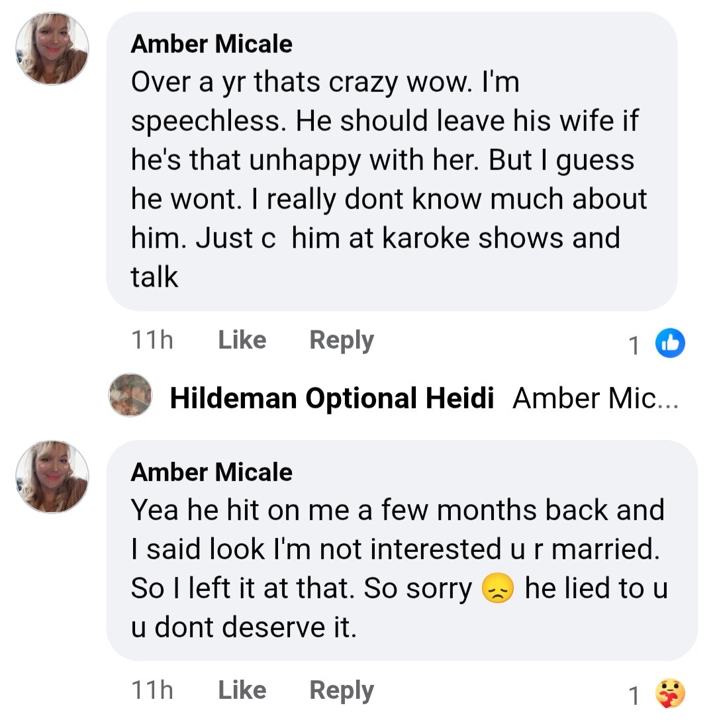Click the 11h timestamp under 'karoke shows' comment
The width and height of the screenshot is (715, 728).
pyautogui.click(x=152, y=340)
